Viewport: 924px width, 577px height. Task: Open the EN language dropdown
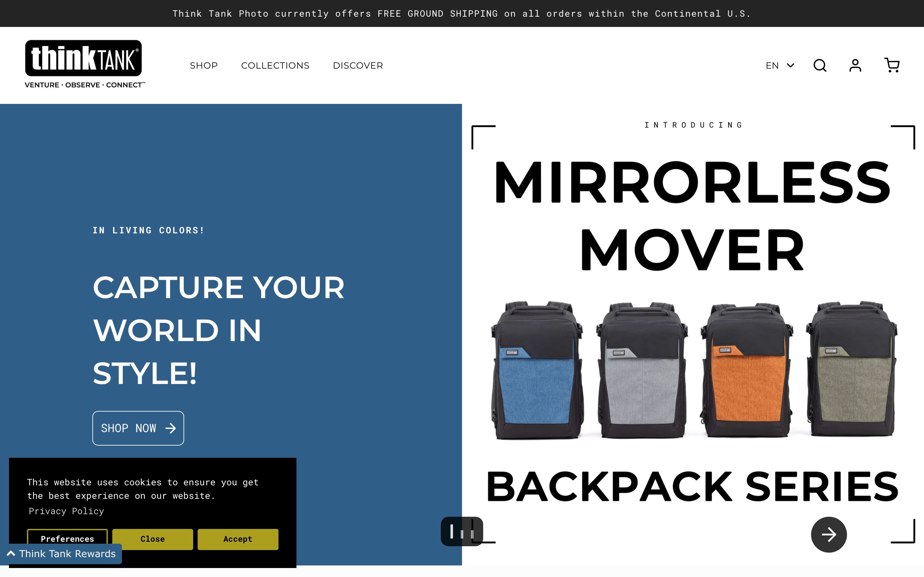point(780,65)
